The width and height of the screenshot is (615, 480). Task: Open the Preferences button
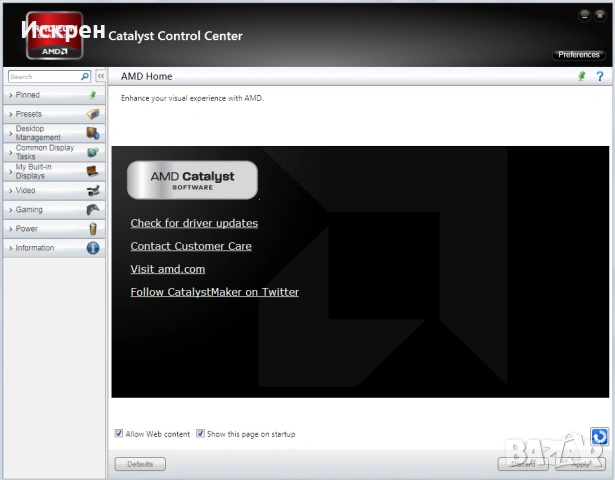[x=579, y=55]
